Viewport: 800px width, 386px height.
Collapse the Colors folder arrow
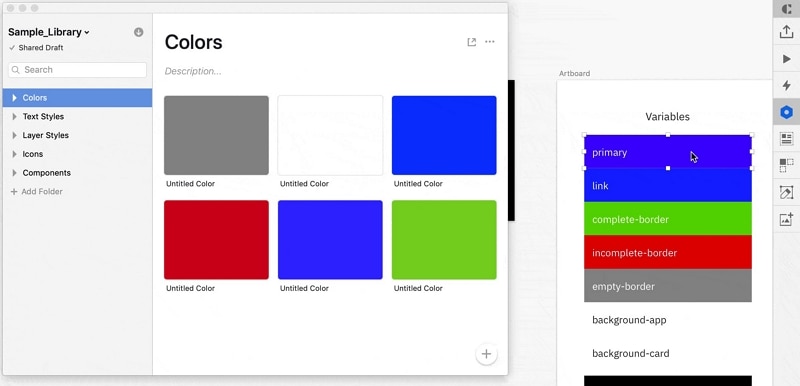click(14, 97)
